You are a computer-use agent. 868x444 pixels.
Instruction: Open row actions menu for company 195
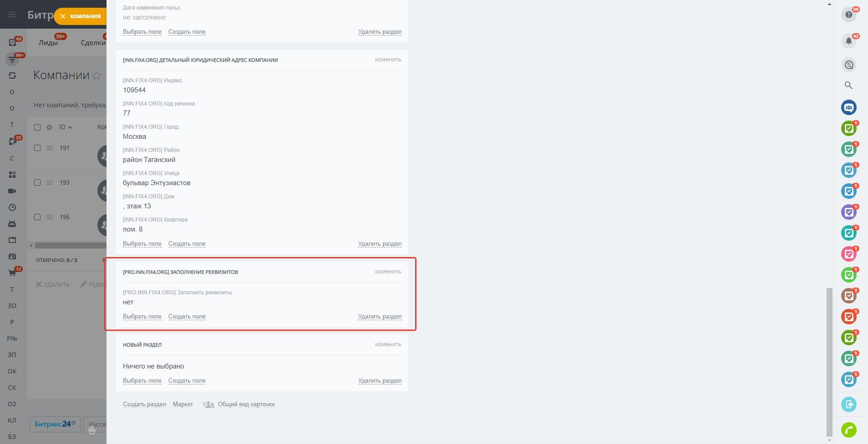[x=50, y=217]
